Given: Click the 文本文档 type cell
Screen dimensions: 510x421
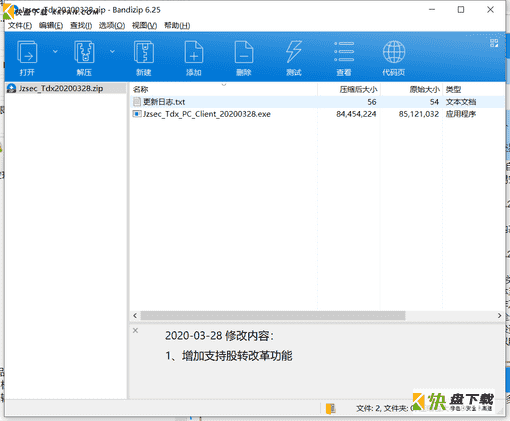Looking at the screenshot, I should tap(461, 102).
